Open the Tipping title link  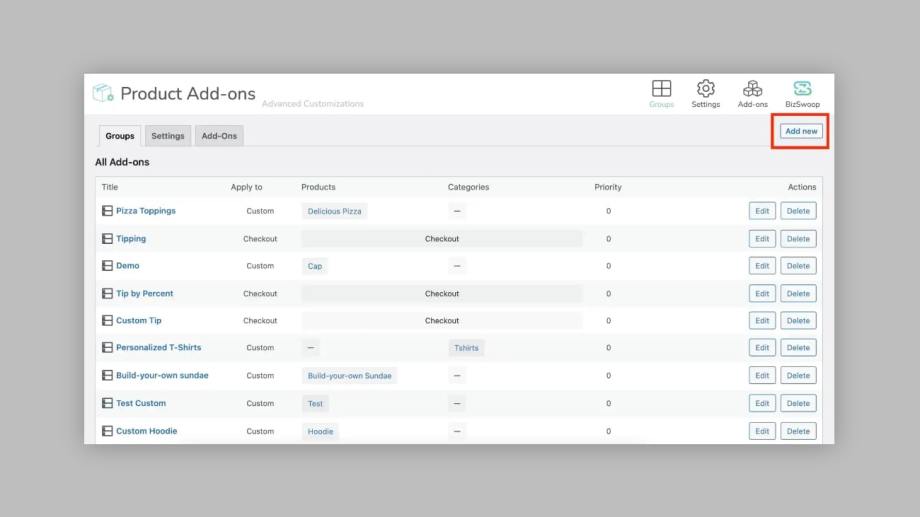131,239
